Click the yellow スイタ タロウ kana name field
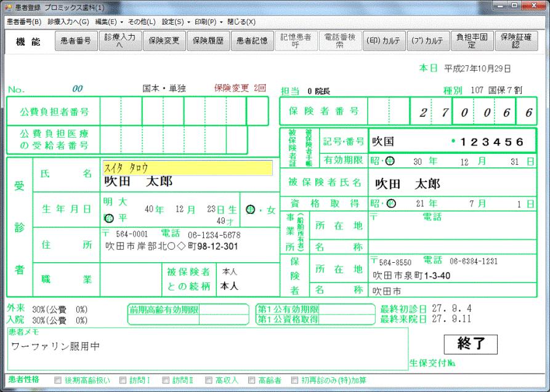This screenshot has height=392, width=550. click(x=187, y=168)
